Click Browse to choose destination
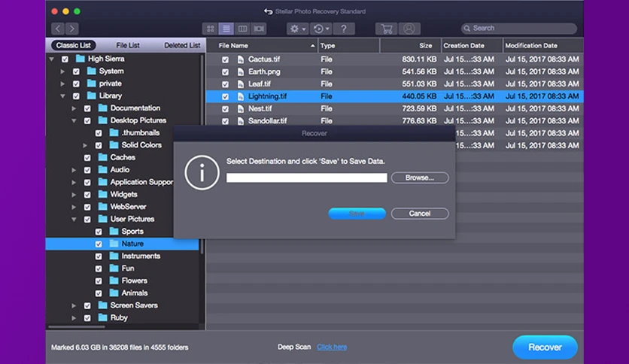 point(420,177)
